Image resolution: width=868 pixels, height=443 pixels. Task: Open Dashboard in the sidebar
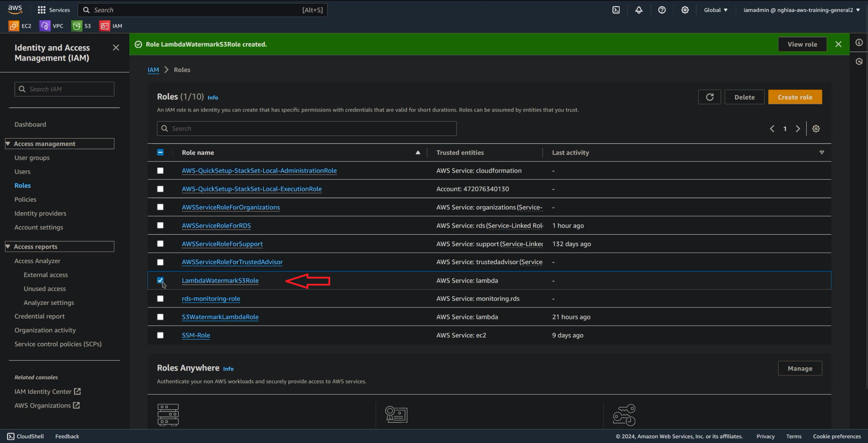tap(30, 125)
